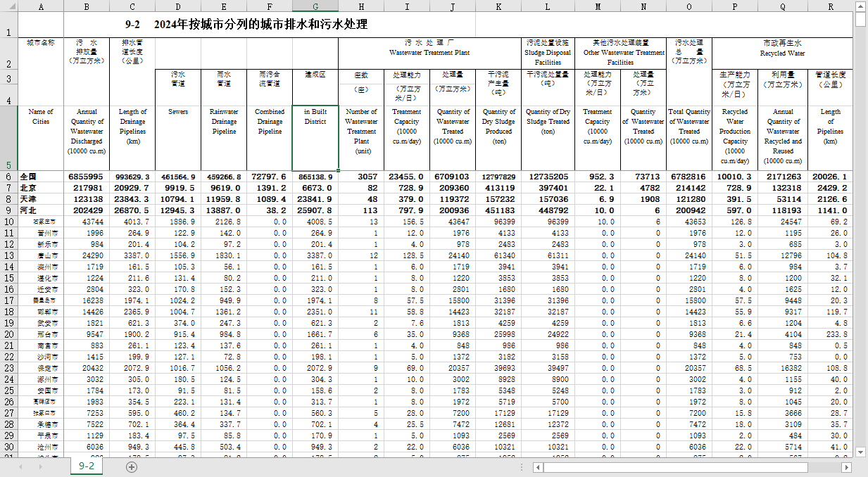Viewport: 868px width, 477px height.
Task: Select column J header
Action: pos(453,6)
